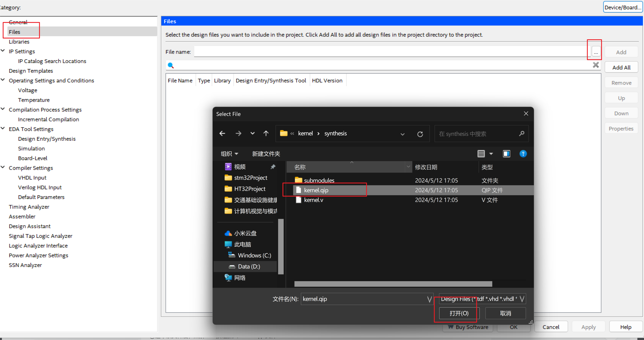Close the Select File dialog

click(526, 114)
